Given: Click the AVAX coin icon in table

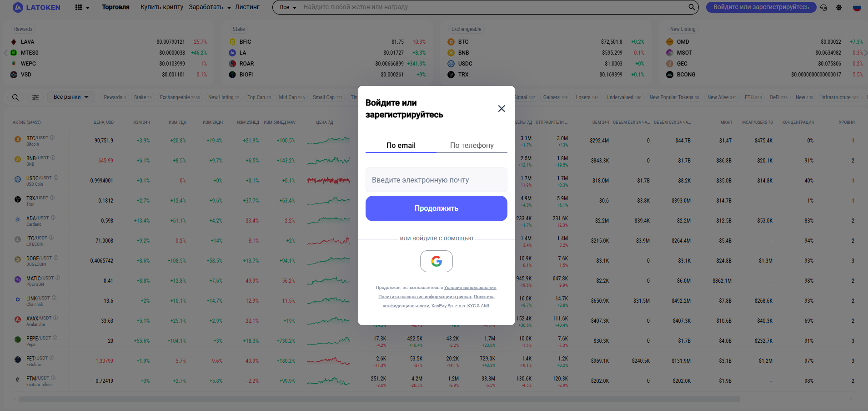Looking at the screenshot, I should click(x=18, y=320).
